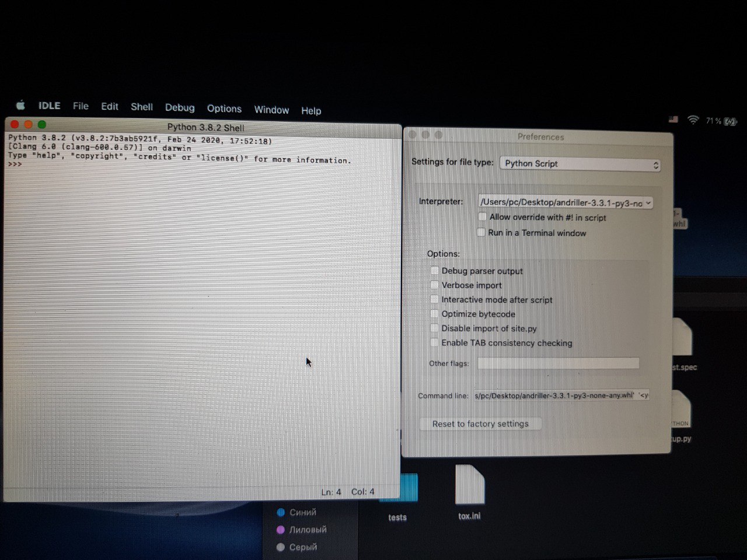
Task: Minimize the Python 3.8.2 Shell window
Action: (28, 124)
